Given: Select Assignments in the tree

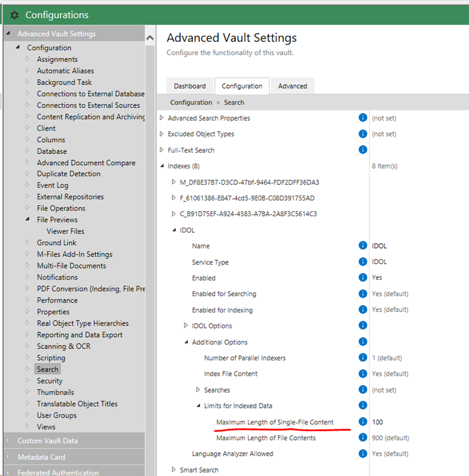Looking at the screenshot, I should (x=57, y=59).
